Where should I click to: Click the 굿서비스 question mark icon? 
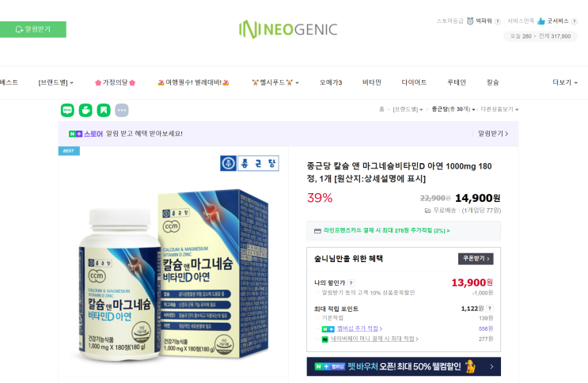[x=574, y=21]
